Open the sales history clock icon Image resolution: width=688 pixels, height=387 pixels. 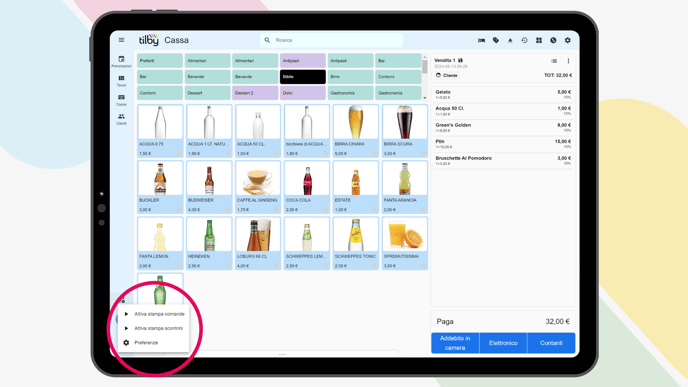pos(524,40)
